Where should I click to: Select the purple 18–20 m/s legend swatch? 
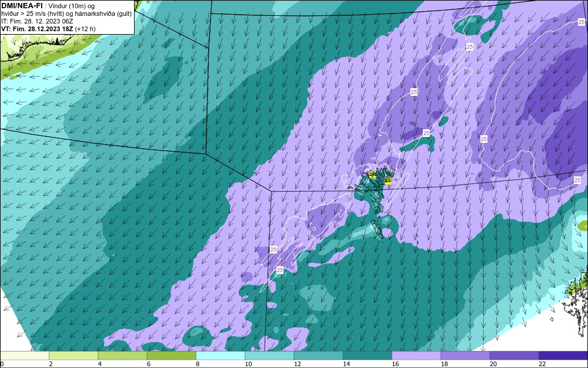coord(465,356)
